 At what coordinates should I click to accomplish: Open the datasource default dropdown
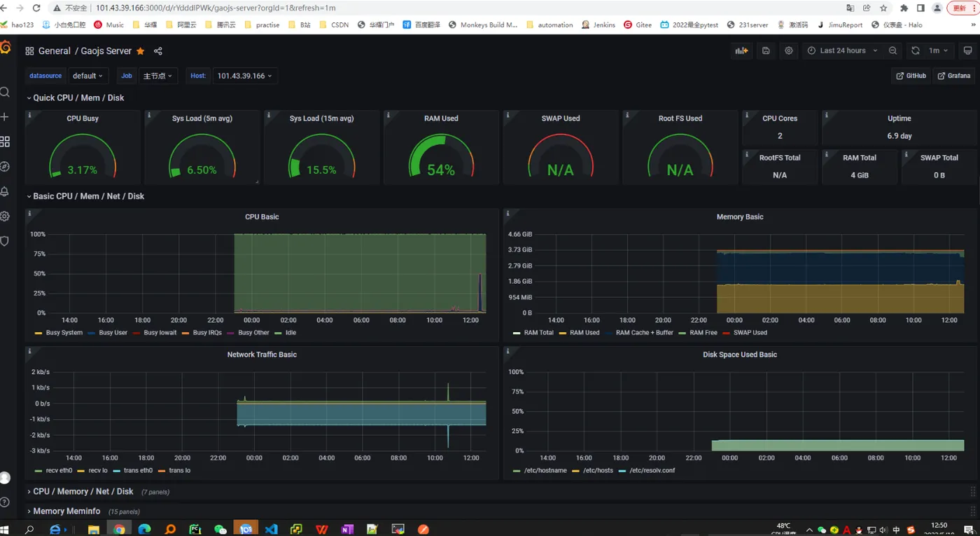[87, 76]
